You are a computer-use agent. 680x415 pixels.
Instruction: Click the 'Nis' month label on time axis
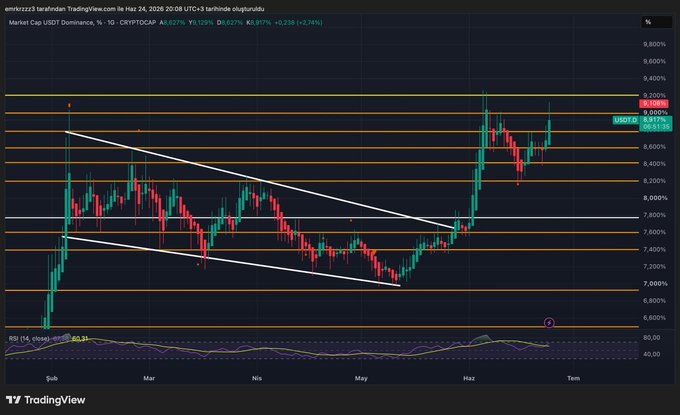pos(257,378)
